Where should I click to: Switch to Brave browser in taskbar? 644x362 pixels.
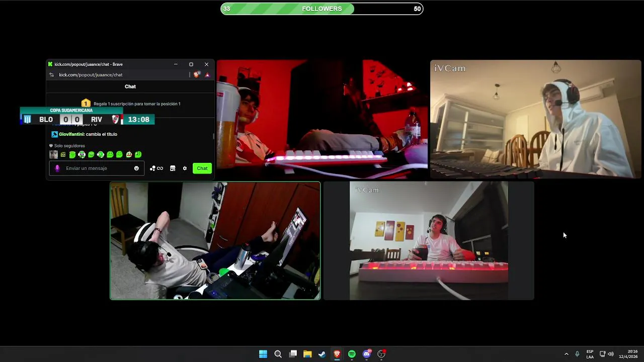(x=337, y=354)
